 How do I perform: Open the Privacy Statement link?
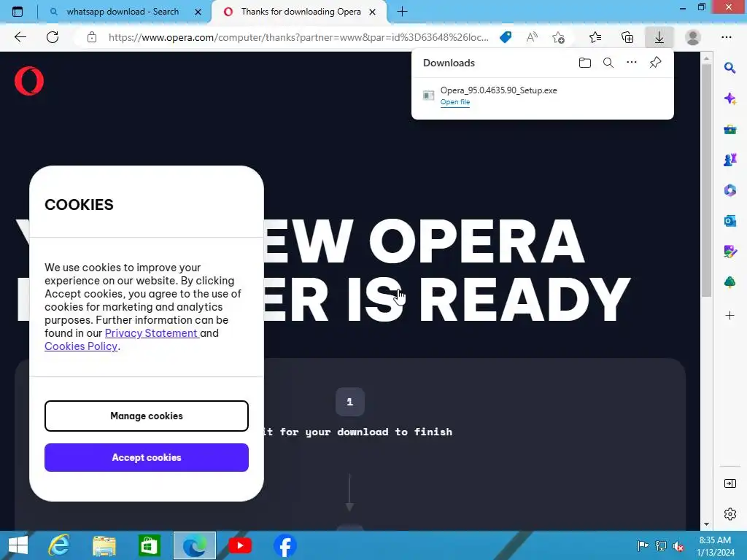[x=150, y=332]
